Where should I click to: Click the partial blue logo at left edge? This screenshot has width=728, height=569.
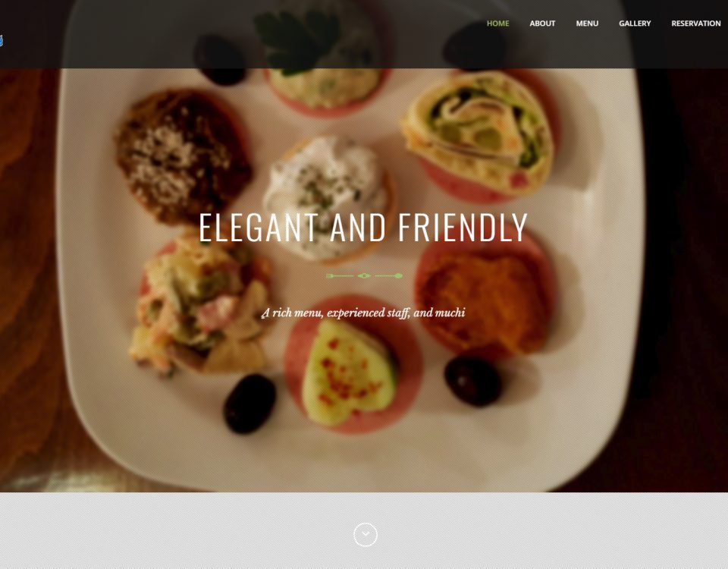tap(2, 40)
